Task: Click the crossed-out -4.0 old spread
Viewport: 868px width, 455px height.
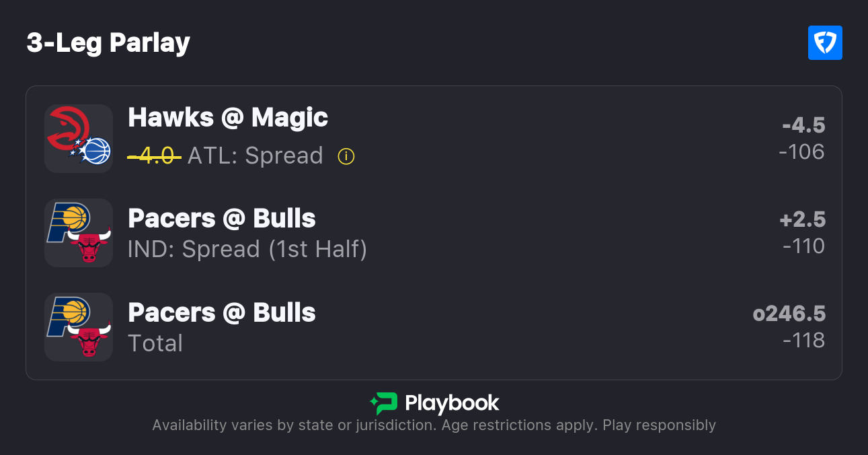Action: pyautogui.click(x=155, y=156)
